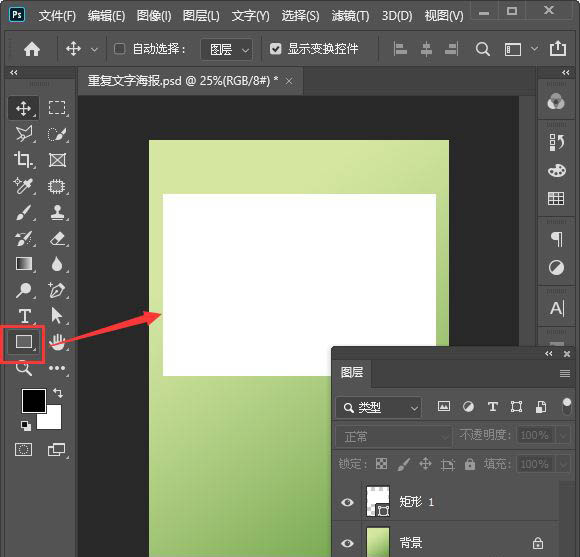The height and width of the screenshot is (557, 580).
Task: Choose the Pen tool
Action: click(57, 290)
